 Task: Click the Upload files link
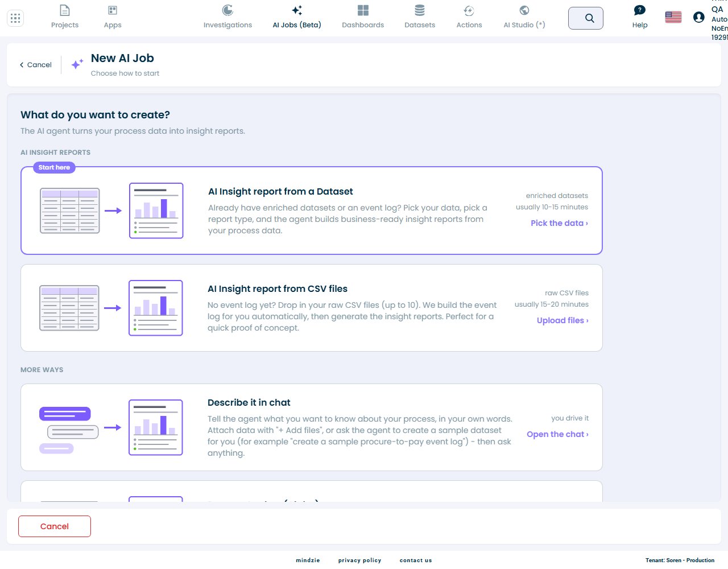[562, 320]
